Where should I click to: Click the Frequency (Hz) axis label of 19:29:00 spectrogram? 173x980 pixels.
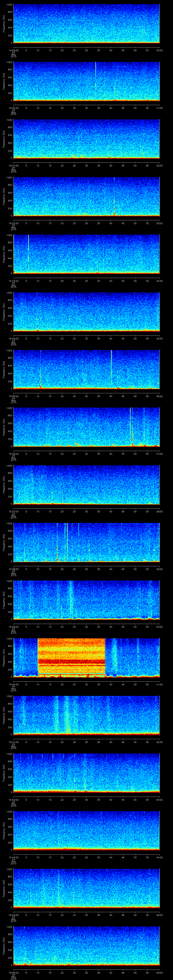(x=4, y=24)
